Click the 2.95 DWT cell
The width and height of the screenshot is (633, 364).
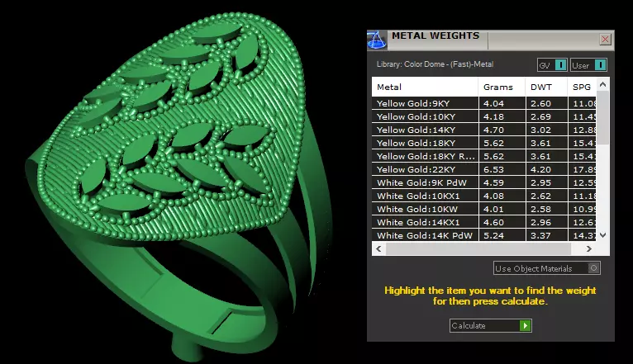tap(547, 182)
